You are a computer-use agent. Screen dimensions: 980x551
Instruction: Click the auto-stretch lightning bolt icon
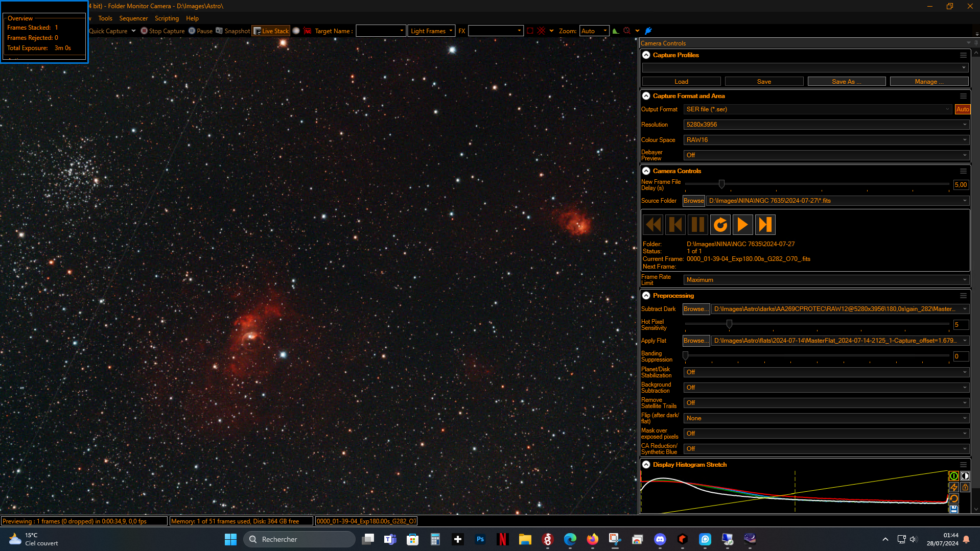pos(953,487)
